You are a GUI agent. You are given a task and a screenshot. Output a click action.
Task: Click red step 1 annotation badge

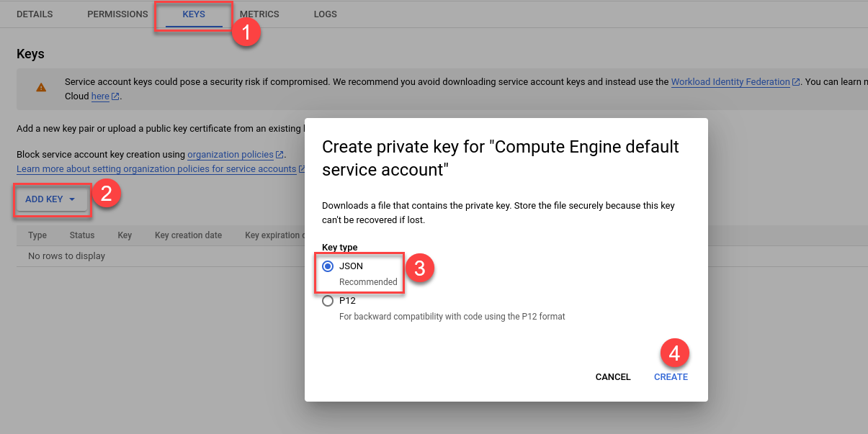(246, 32)
